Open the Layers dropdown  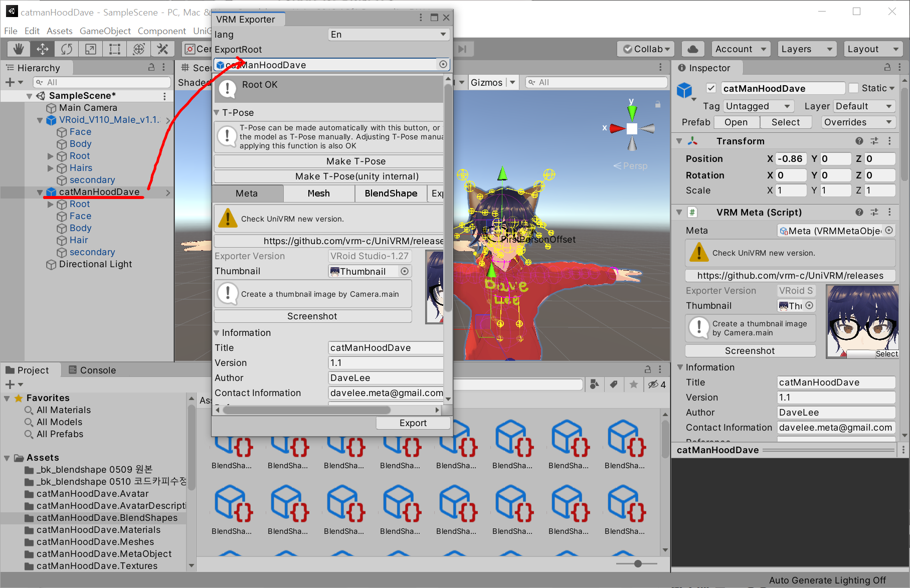pos(806,49)
